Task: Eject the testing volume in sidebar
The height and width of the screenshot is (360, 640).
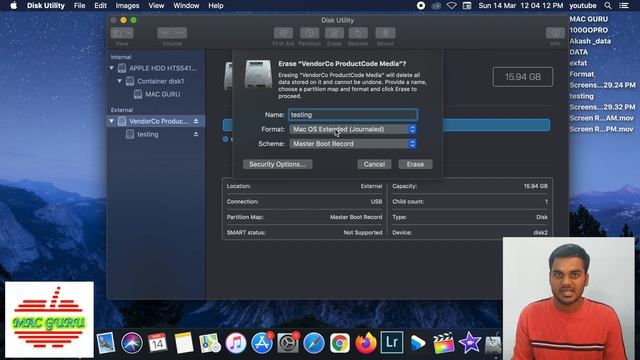Action: click(x=196, y=134)
